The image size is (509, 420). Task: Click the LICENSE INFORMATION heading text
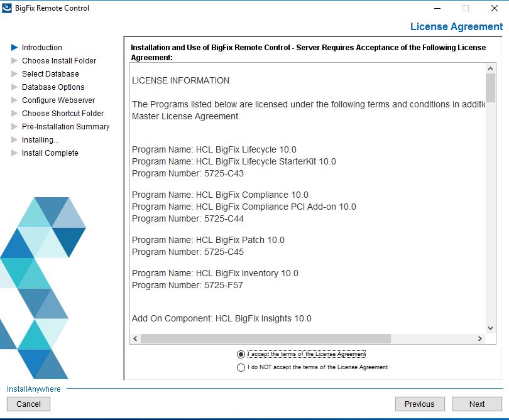pos(180,80)
